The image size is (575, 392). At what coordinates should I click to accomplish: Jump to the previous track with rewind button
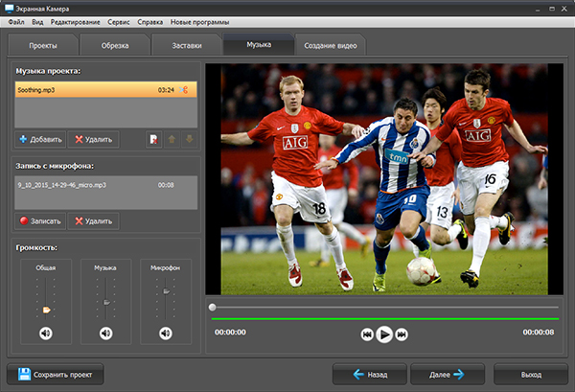click(366, 334)
